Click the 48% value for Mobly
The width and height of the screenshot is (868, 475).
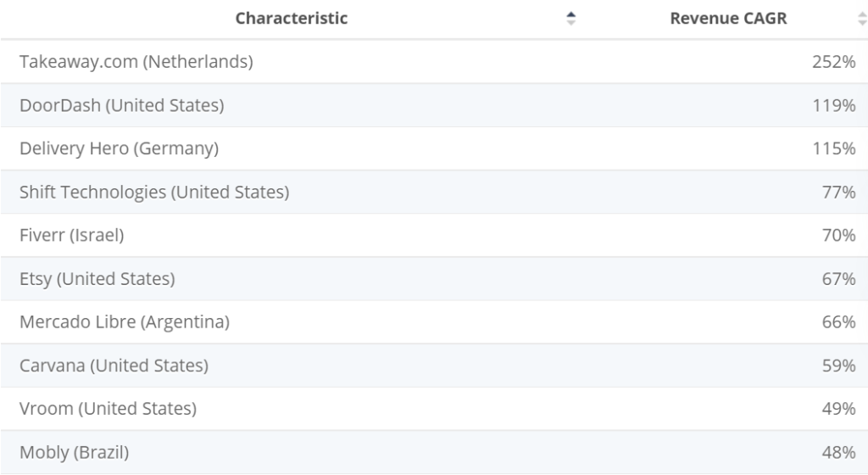click(x=838, y=452)
